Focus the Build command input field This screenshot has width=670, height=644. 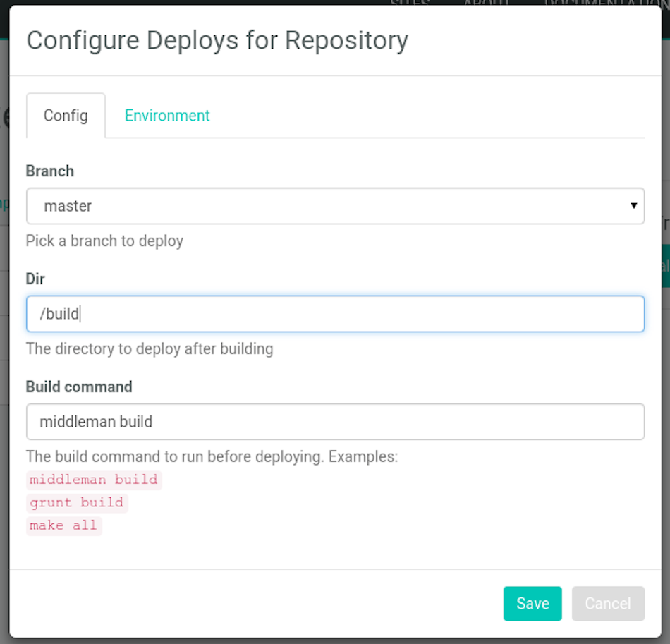(336, 422)
